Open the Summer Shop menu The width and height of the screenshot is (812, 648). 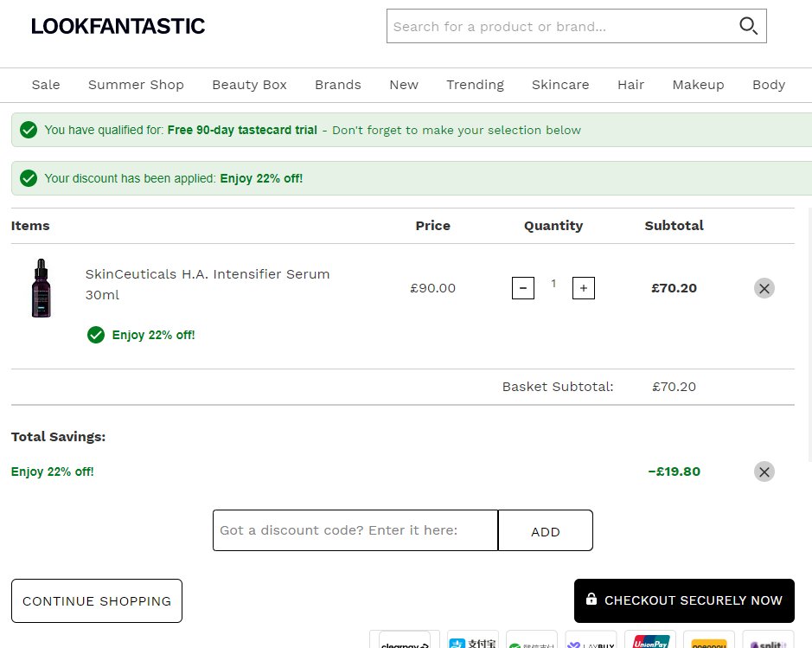pyautogui.click(x=136, y=85)
